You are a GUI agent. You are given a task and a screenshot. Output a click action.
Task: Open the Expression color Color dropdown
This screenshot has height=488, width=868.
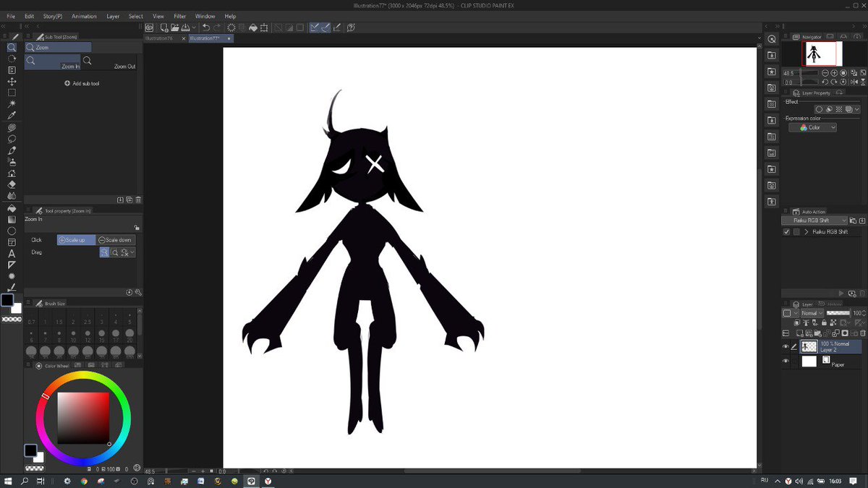pos(813,127)
